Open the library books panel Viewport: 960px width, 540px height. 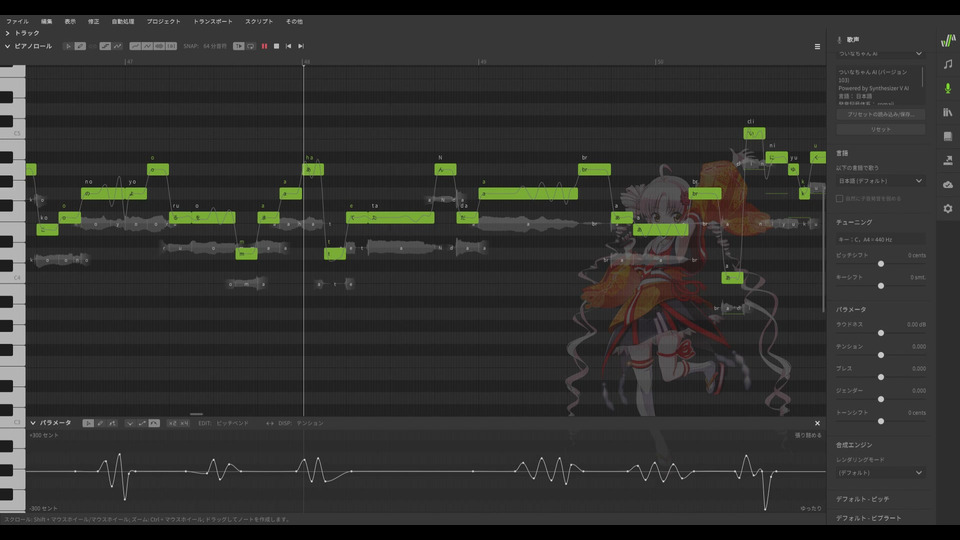[x=948, y=112]
